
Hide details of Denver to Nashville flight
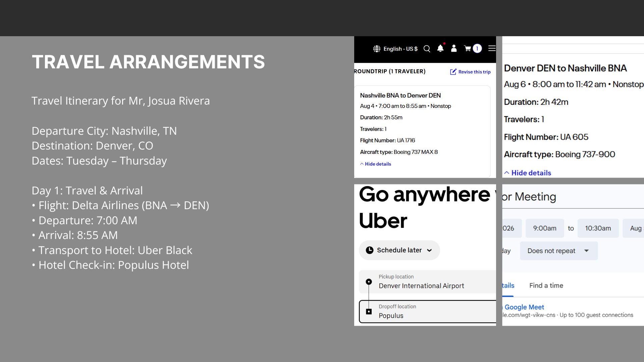528,173
